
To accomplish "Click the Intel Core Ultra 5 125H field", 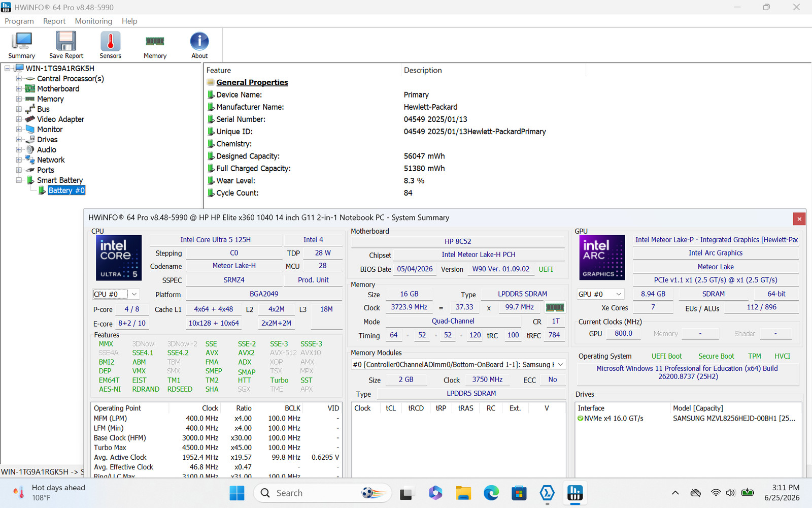I will 216,240.
